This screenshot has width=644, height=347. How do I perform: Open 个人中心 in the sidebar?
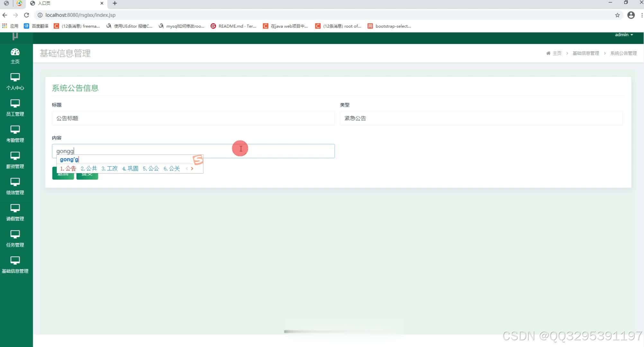click(15, 82)
